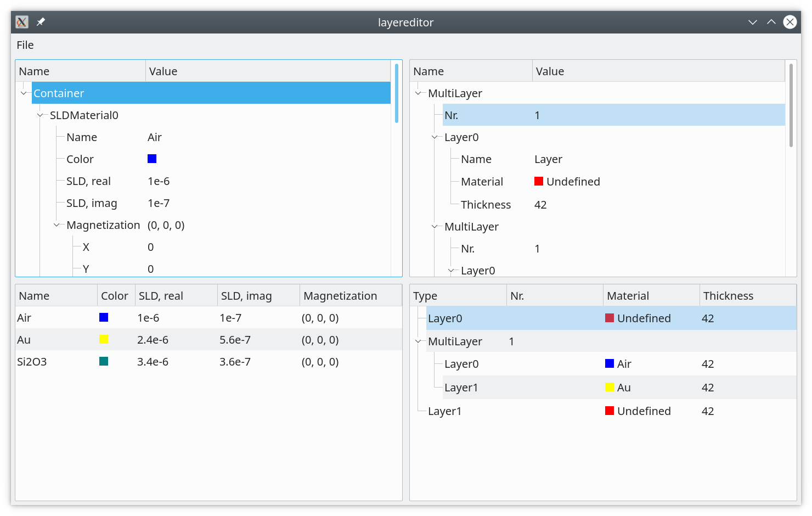Select Layer0 child with Air material
The width and height of the screenshot is (812, 516).
click(619, 364)
